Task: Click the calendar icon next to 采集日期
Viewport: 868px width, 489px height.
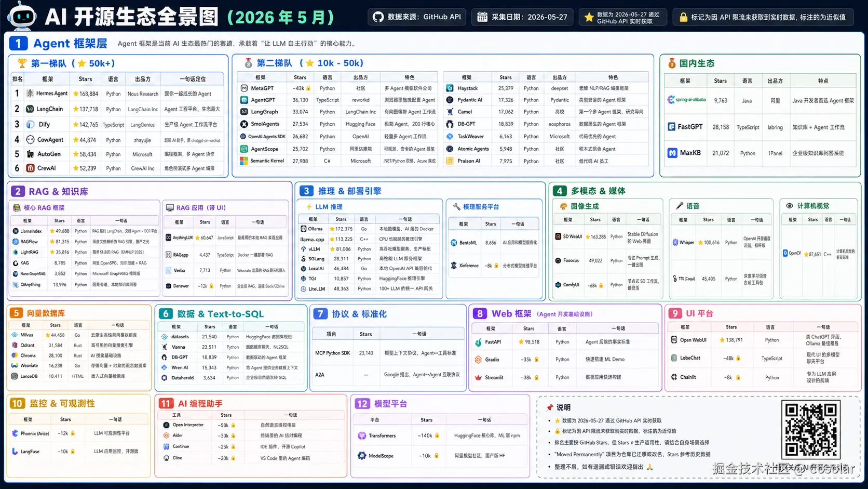Action: coord(482,17)
